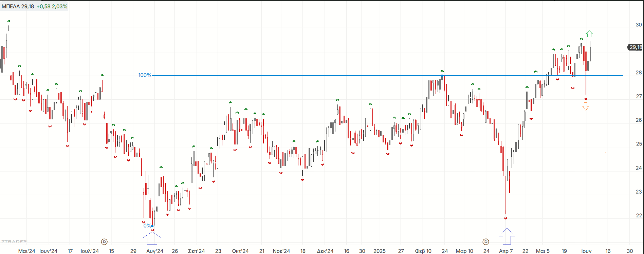Click the Απρ 7 date label

coord(506,251)
